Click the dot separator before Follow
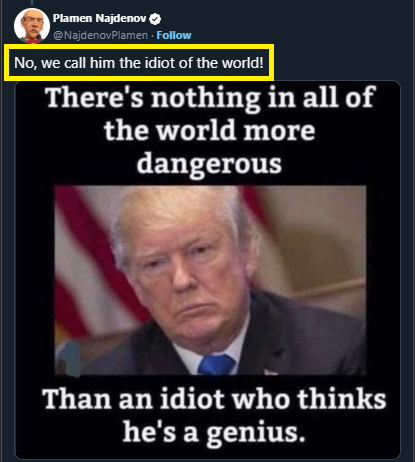Viewport: 415px width, 462px height. coord(152,35)
